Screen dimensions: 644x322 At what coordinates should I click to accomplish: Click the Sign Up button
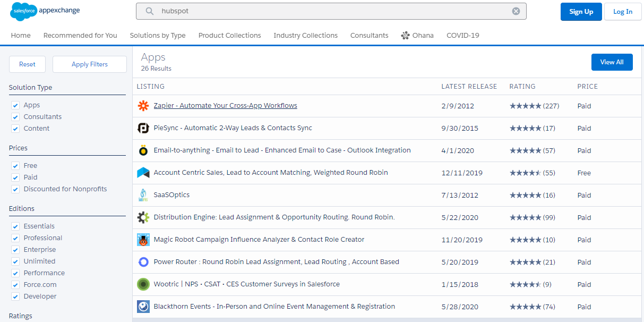(x=581, y=12)
